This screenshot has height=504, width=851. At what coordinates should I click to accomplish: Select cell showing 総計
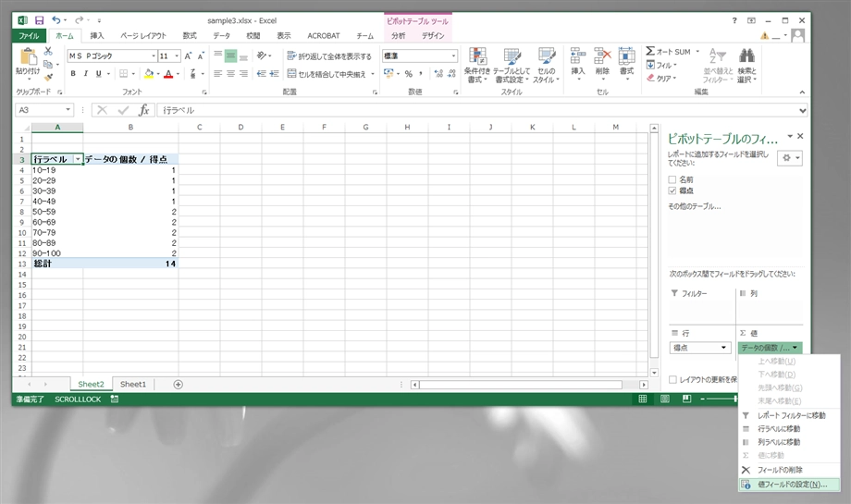pyautogui.click(x=57, y=264)
